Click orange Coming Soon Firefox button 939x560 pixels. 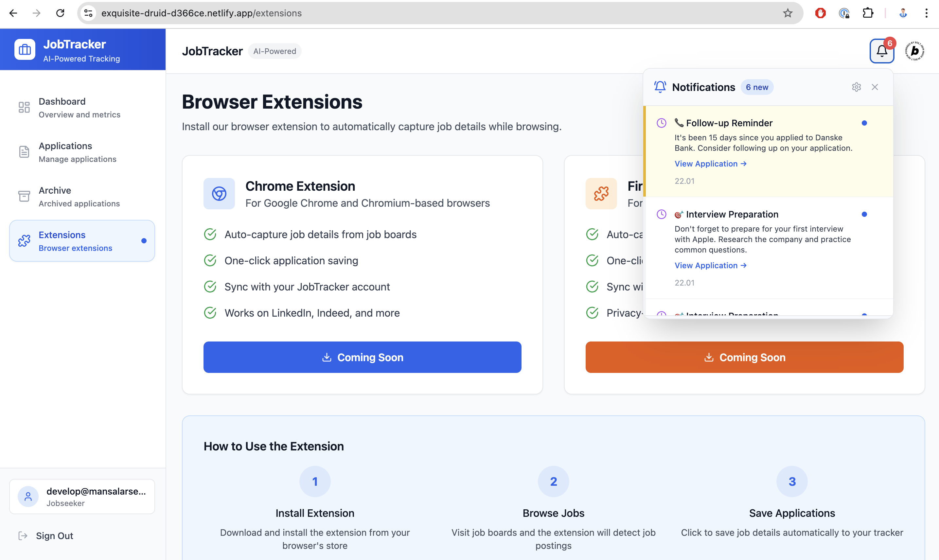(744, 357)
